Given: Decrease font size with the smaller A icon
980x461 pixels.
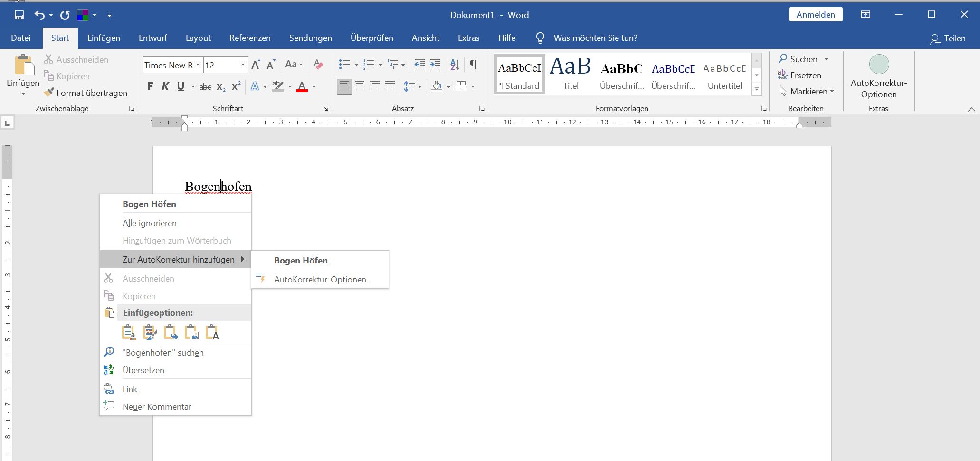Looking at the screenshot, I should pyautogui.click(x=271, y=65).
